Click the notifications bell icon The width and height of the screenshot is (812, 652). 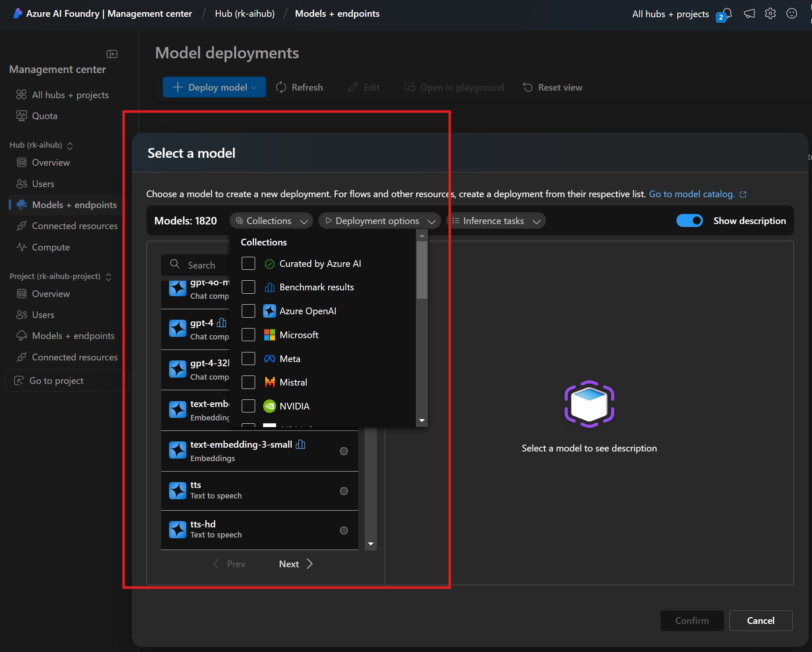pyautogui.click(x=727, y=13)
